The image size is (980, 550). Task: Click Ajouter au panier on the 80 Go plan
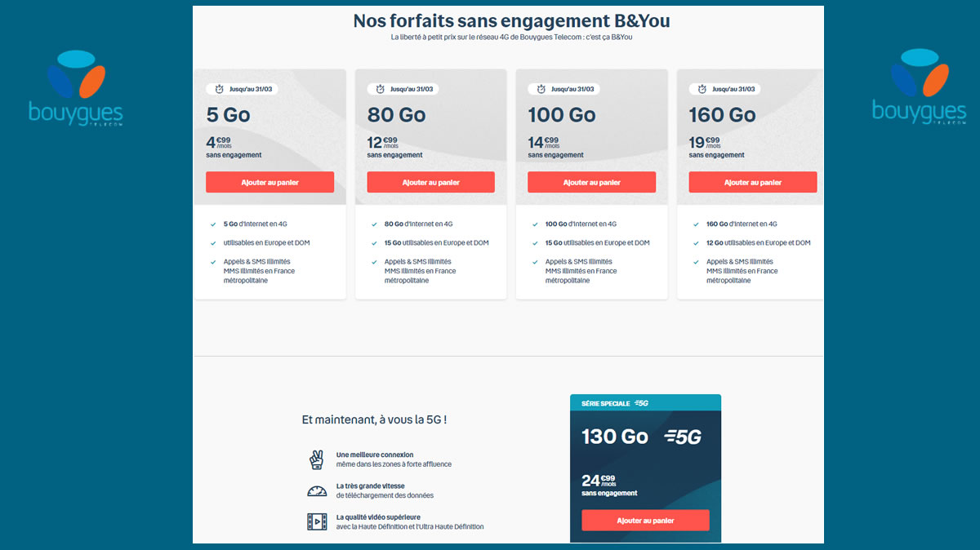point(430,182)
